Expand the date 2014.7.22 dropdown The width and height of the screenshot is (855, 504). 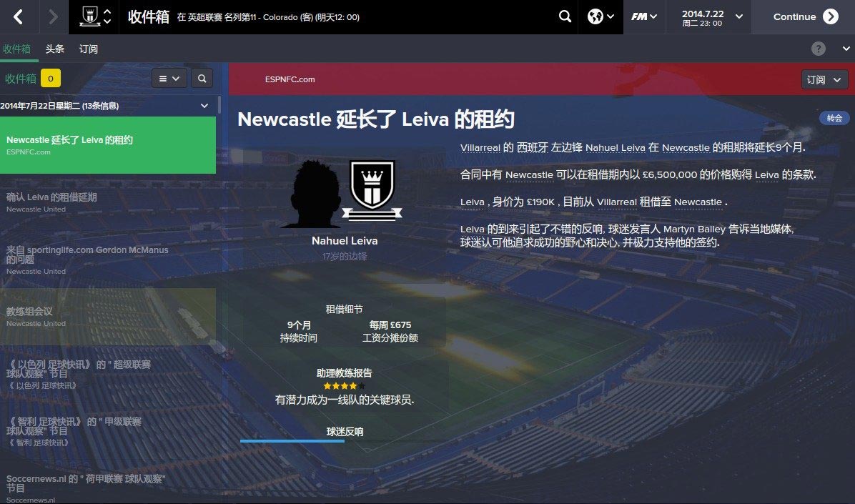[x=739, y=16]
